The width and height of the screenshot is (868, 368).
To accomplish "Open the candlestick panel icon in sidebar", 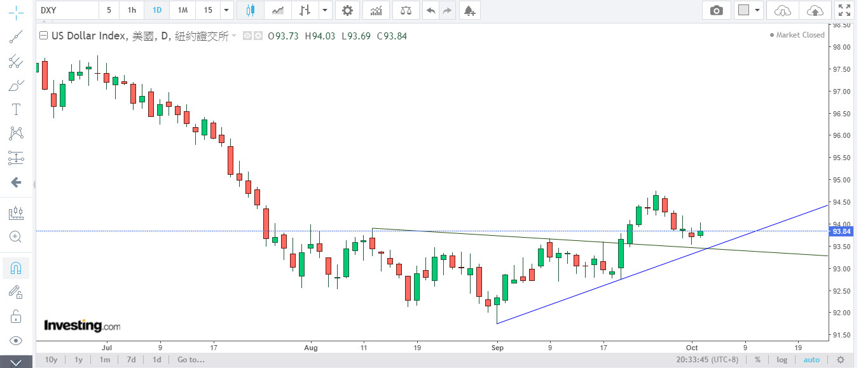I will [x=16, y=213].
